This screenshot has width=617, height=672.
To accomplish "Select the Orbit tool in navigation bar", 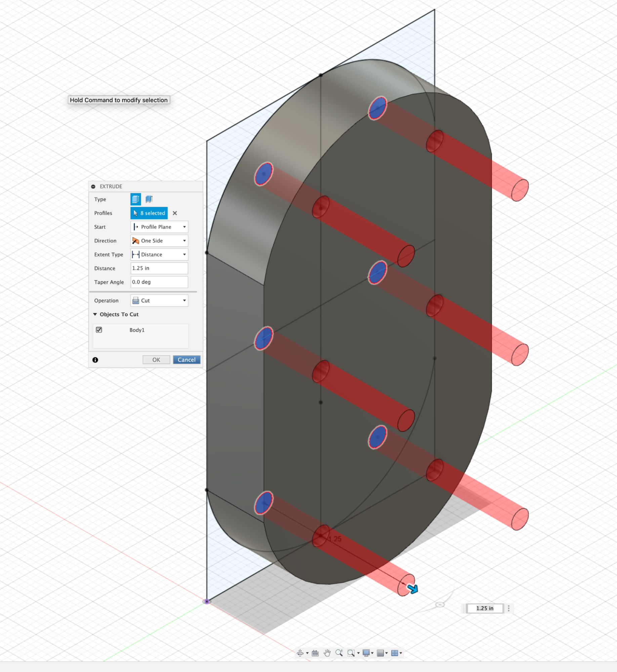I will point(300,653).
